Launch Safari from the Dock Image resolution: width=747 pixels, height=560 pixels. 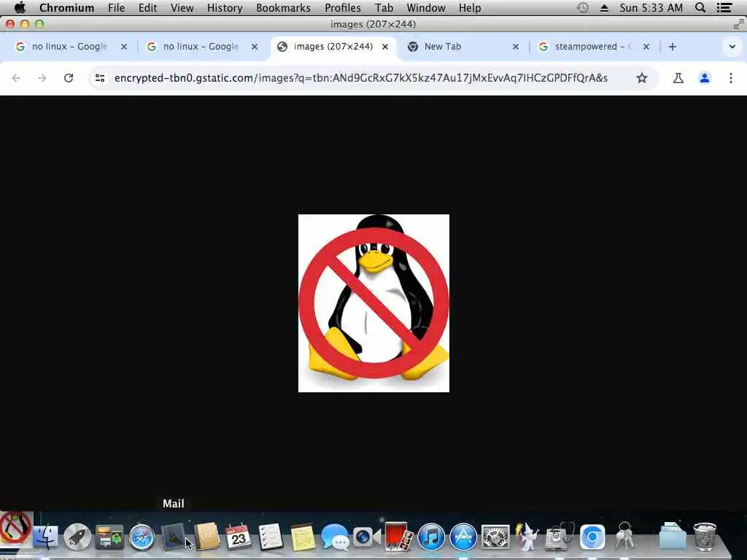pyautogui.click(x=142, y=537)
